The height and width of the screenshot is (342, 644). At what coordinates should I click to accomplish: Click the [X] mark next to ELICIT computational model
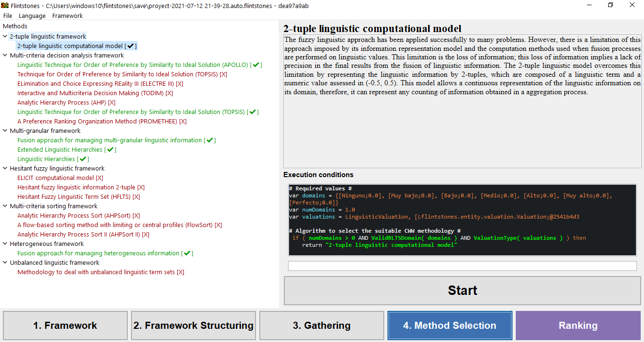pos(99,178)
